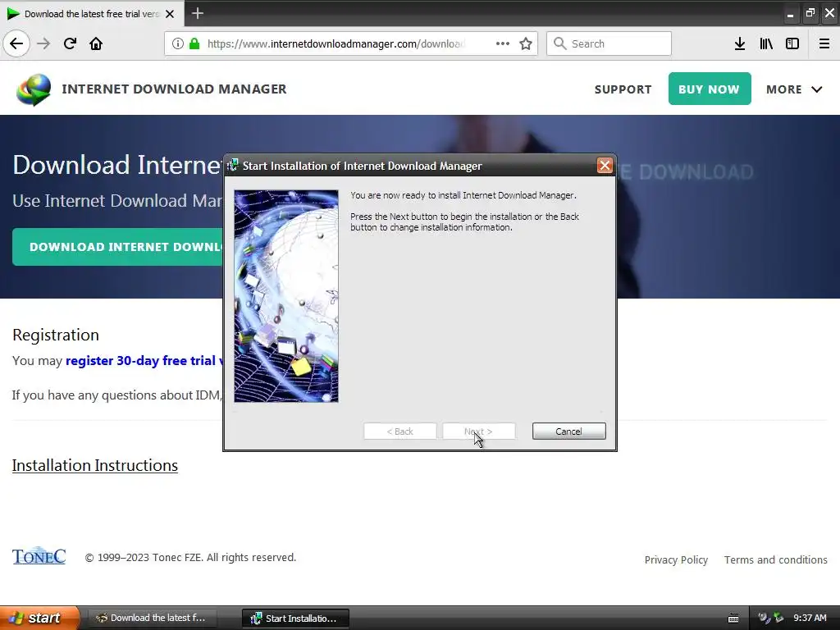Reload the page with the refresh icon
Image resolution: width=840 pixels, height=630 pixels.
pos(70,43)
